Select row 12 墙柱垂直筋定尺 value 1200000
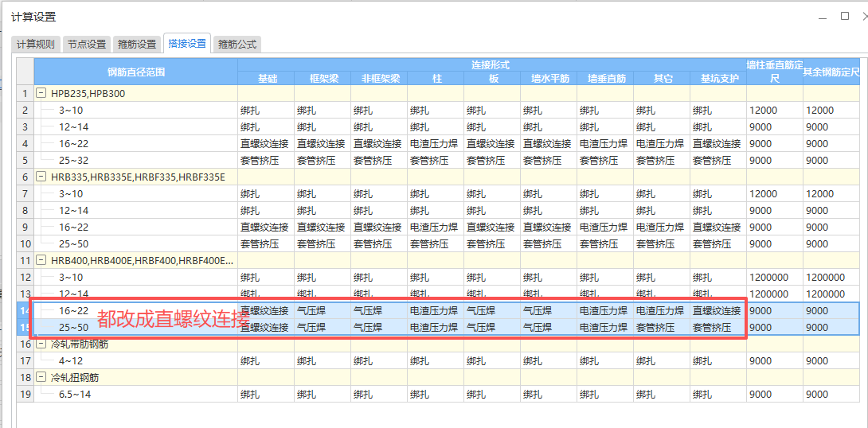868x428 pixels. point(775,277)
